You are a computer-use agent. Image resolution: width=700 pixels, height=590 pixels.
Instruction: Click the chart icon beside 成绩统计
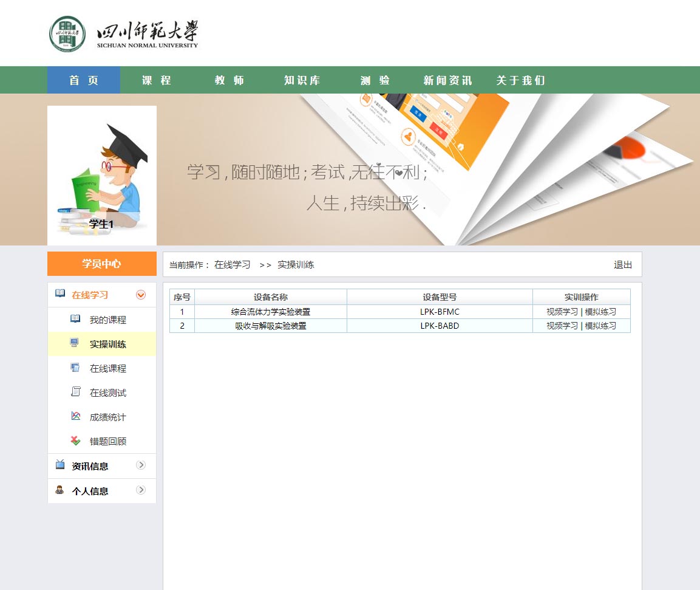pyautogui.click(x=75, y=416)
